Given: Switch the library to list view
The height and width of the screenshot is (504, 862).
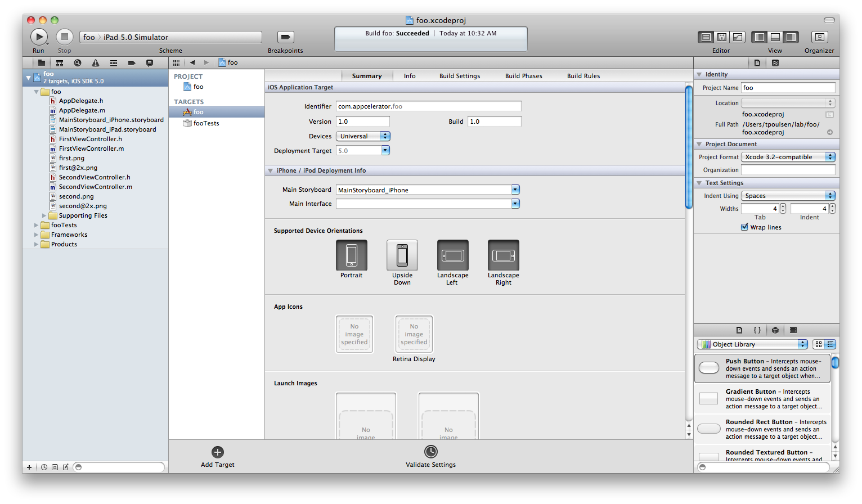Looking at the screenshot, I should pyautogui.click(x=830, y=344).
